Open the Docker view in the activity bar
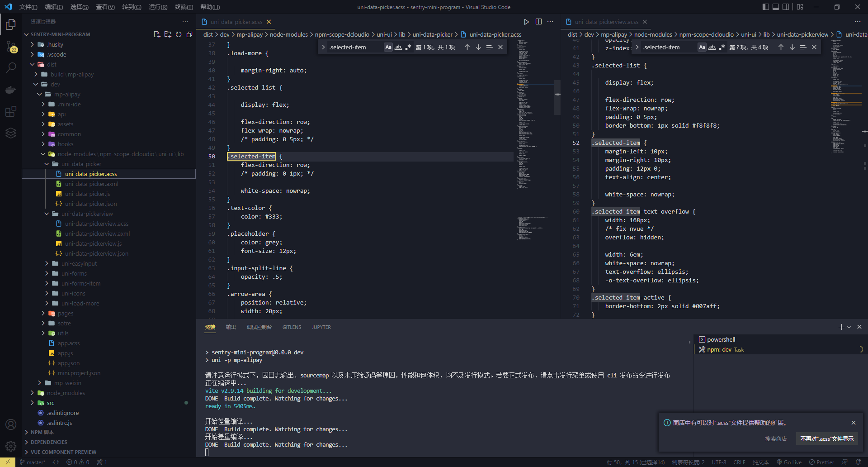This screenshot has width=868, height=467. pyautogui.click(x=11, y=90)
